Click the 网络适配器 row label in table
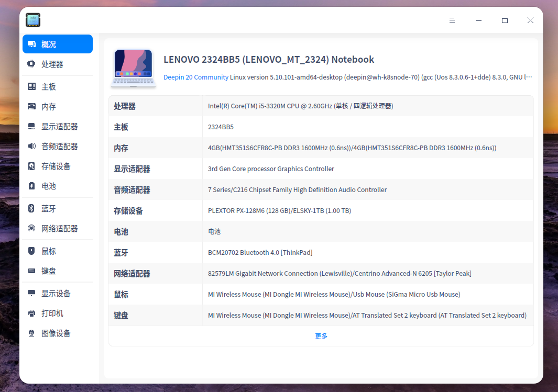558x392 pixels. point(132,274)
